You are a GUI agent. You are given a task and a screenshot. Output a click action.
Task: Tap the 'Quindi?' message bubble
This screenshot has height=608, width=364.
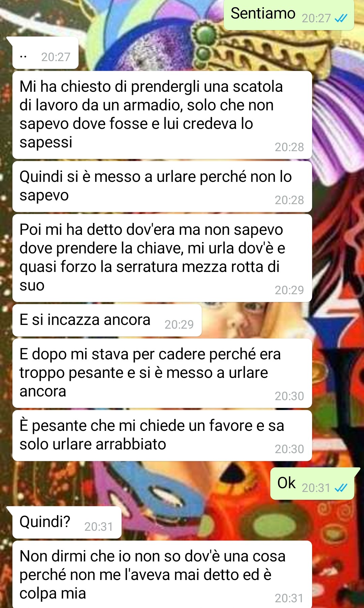(x=67, y=522)
